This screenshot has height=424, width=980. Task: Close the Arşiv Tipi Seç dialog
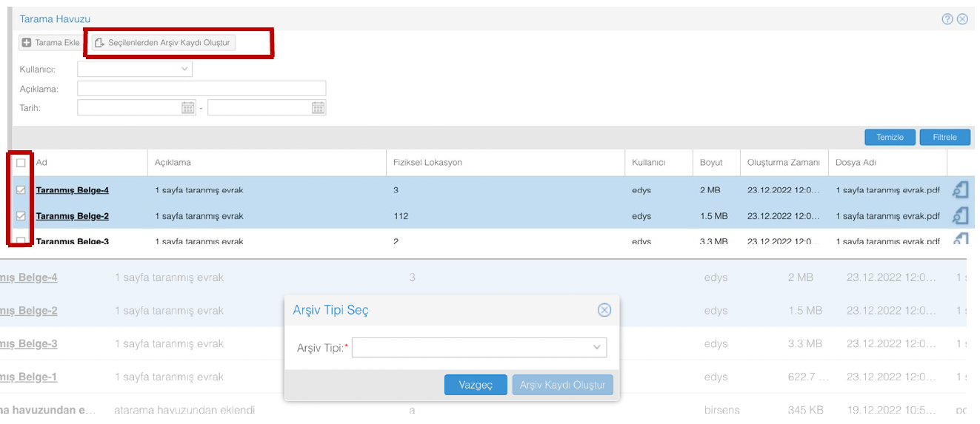(604, 310)
